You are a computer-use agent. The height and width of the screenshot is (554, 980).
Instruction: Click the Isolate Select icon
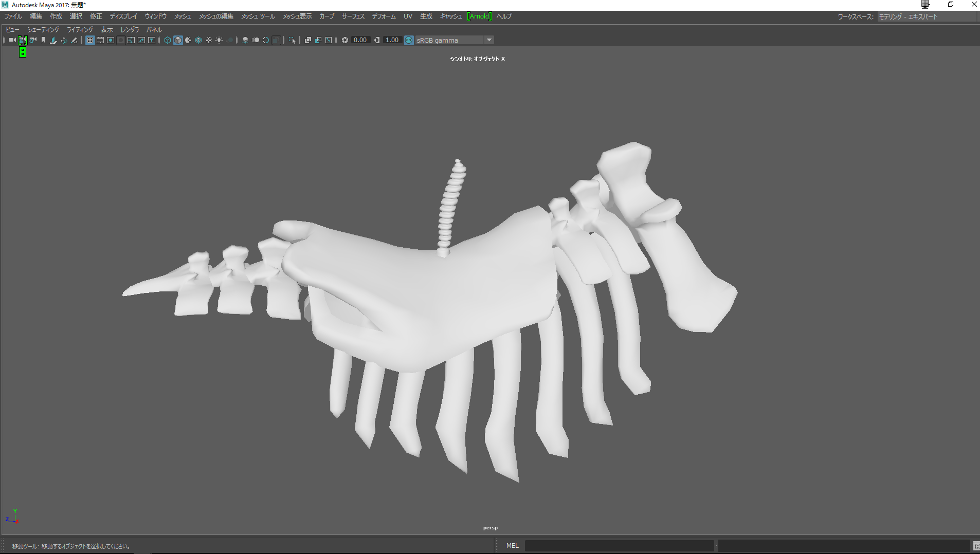[x=292, y=40]
